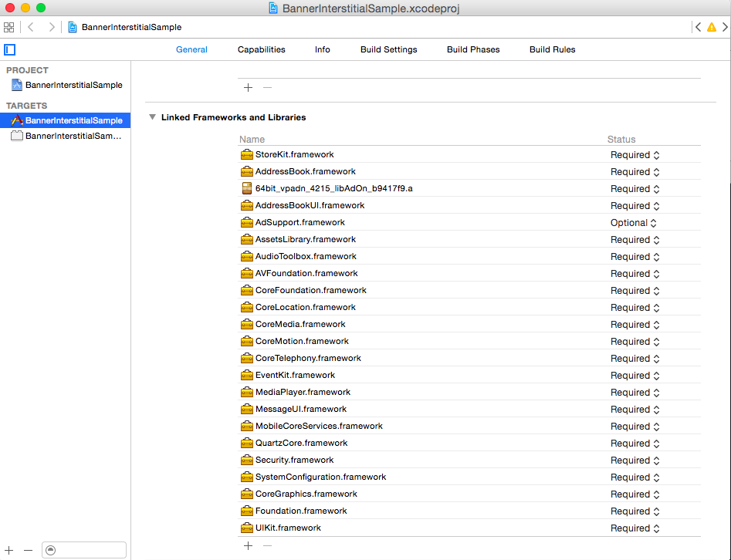Open the Build Phases tab
Screen dimensions: 731x560
[473, 49]
